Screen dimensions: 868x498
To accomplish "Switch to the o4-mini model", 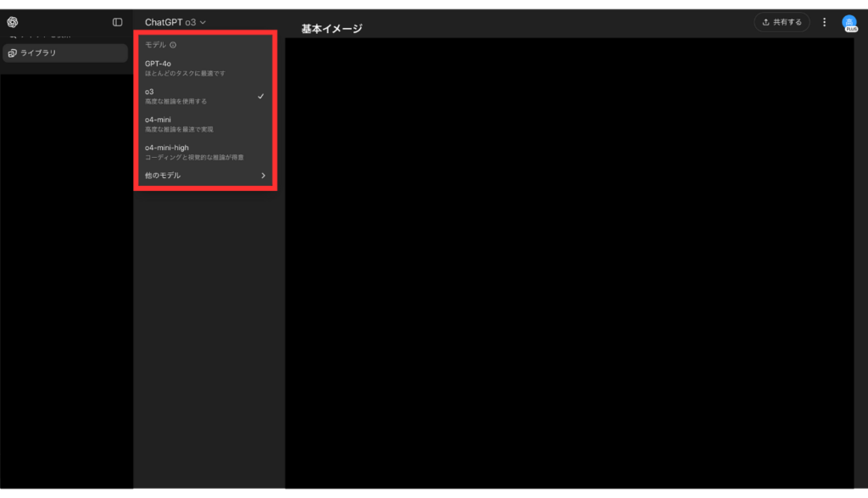I will tap(205, 124).
